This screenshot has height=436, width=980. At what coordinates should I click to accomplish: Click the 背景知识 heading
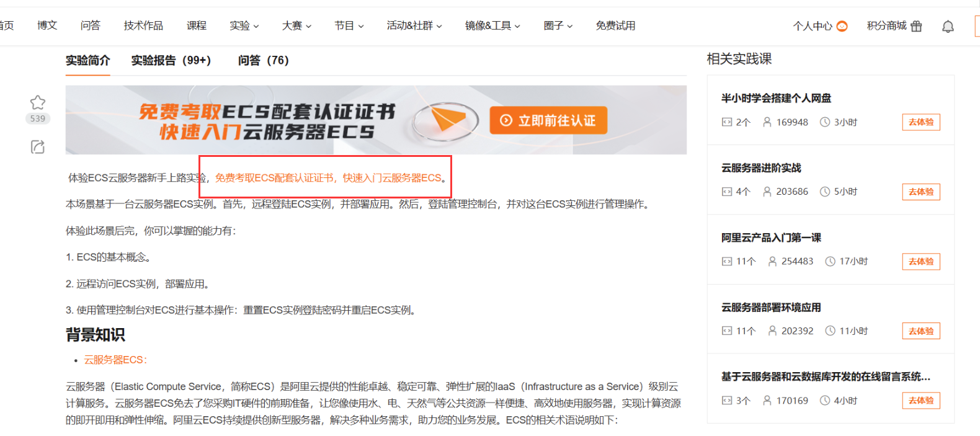pyautogui.click(x=96, y=335)
